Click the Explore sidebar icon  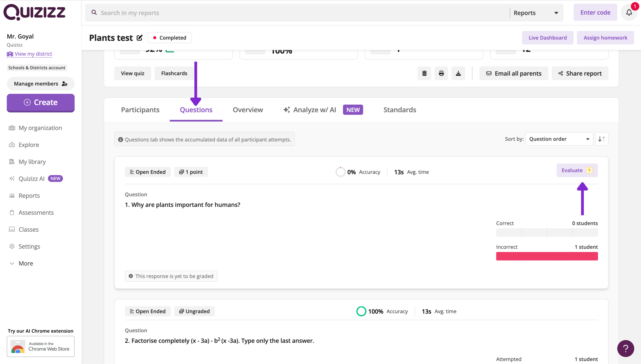pyautogui.click(x=12, y=145)
